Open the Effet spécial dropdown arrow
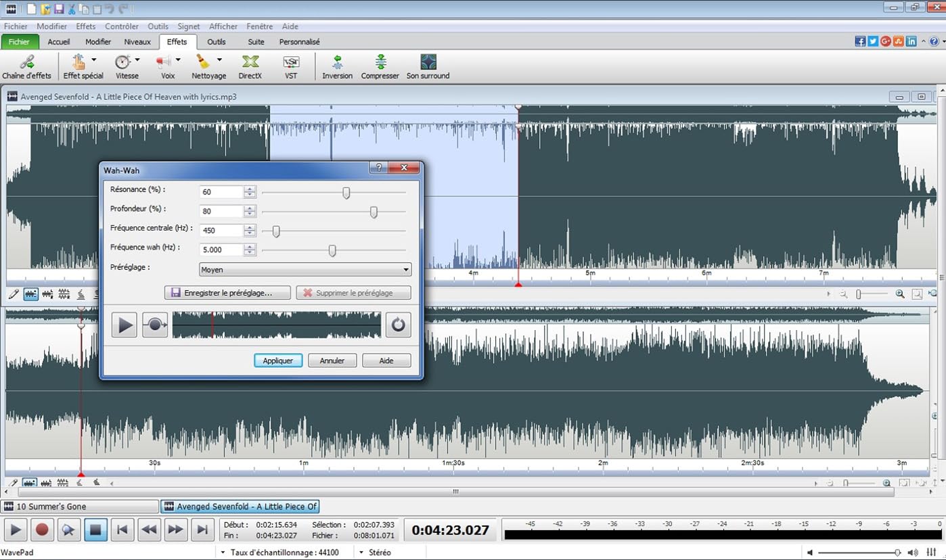Viewport: 946px width, 560px height. pyautogui.click(x=94, y=60)
